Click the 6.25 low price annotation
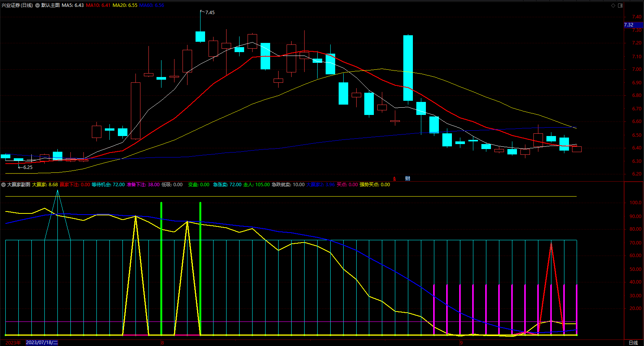Screen dimensions: 644x346 point(28,167)
